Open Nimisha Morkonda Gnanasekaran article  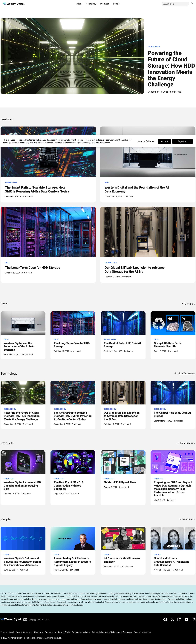171,562
